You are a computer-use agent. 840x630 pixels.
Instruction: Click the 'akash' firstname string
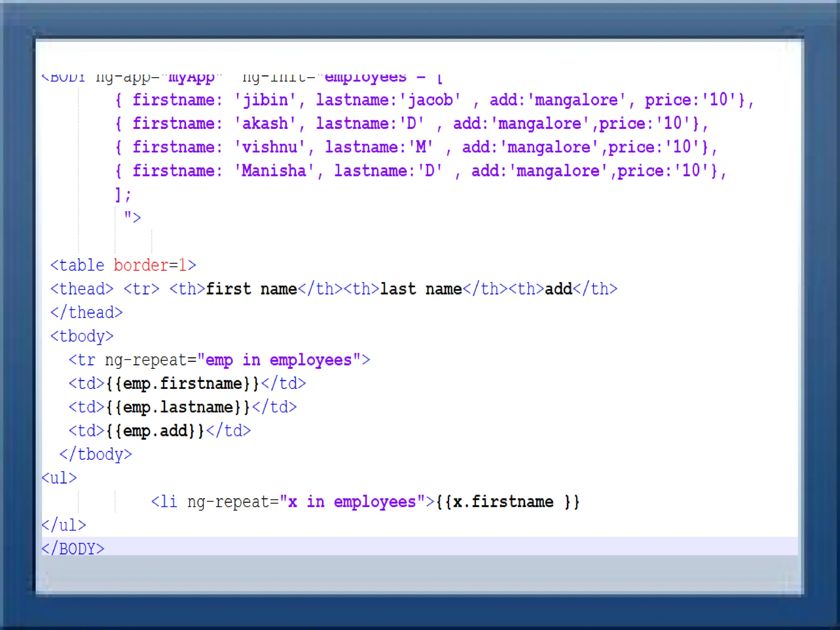click(x=265, y=123)
